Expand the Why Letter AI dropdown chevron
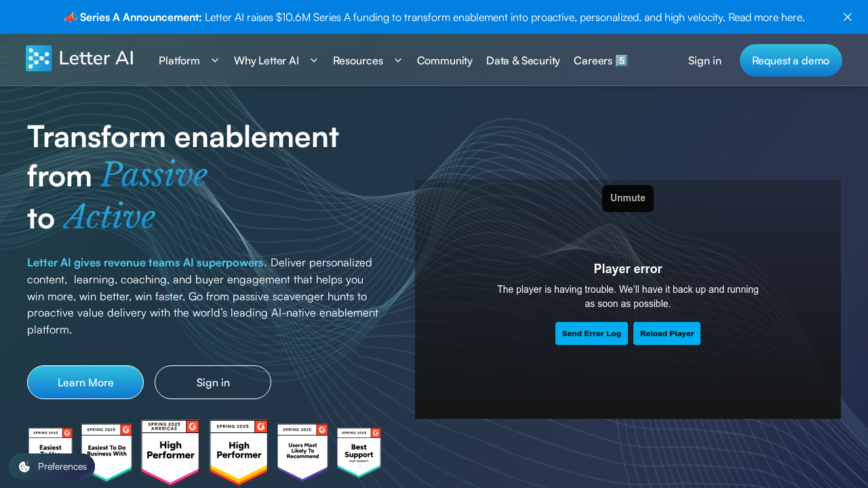This screenshot has width=868, height=488. pos(314,60)
